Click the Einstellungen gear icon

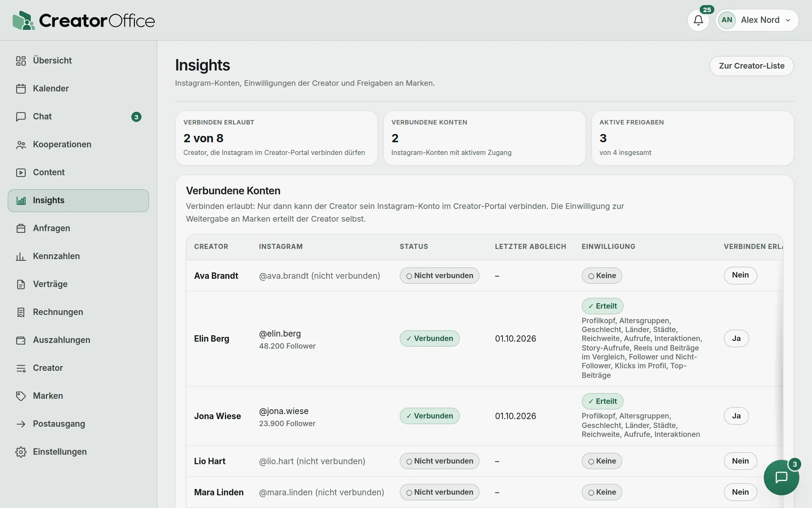[x=21, y=452]
